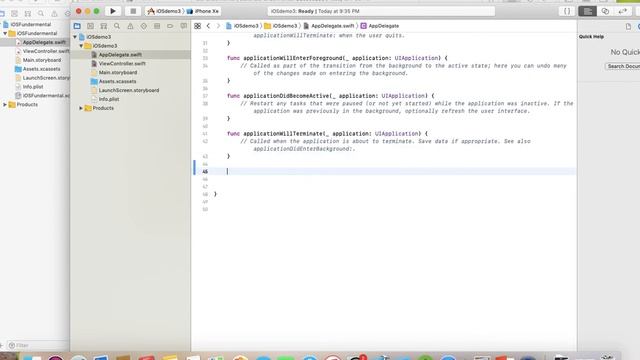Expand the Products group in iOSdemo3
The height and width of the screenshot is (360, 640).
coord(81,108)
